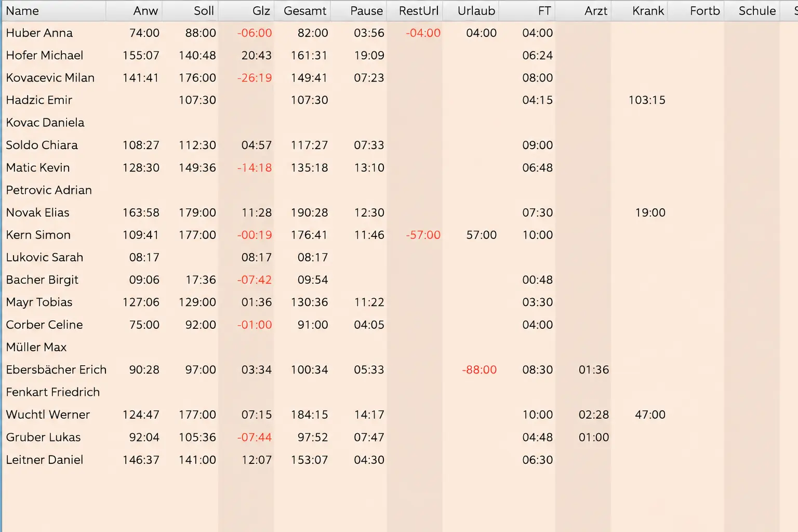Select the Huber Anna row
798x532 pixels.
click(x=400, y=33)
